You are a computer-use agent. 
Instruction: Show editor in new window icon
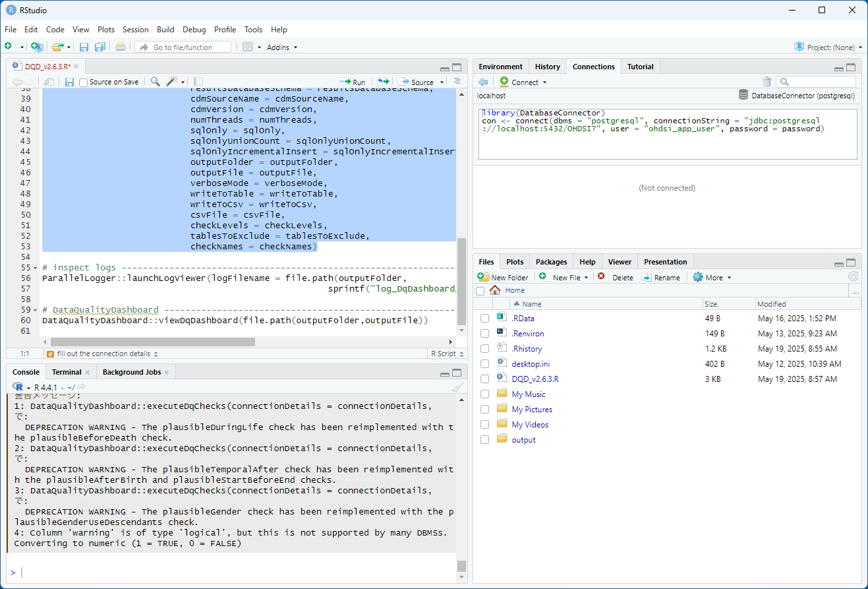coord(49,82)
